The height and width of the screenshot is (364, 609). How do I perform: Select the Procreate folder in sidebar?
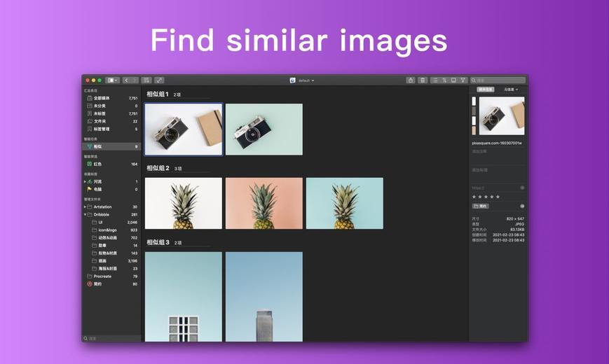point(111,276)
